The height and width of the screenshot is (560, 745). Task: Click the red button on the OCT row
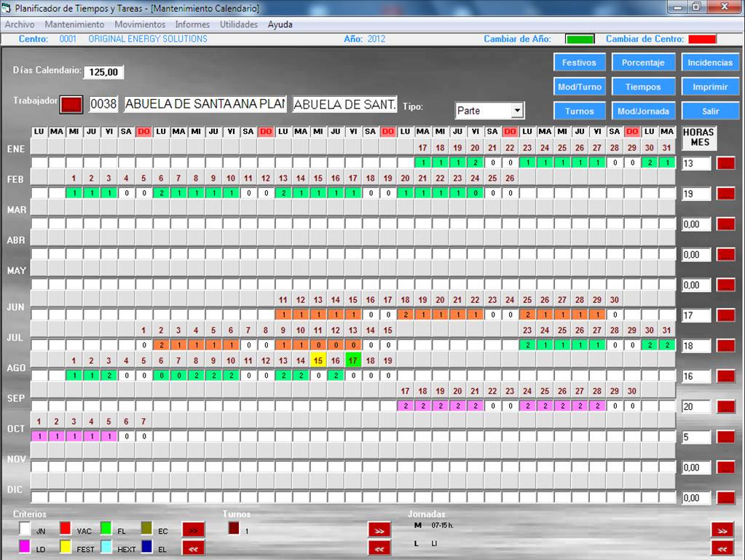click(x=725, y=437)
